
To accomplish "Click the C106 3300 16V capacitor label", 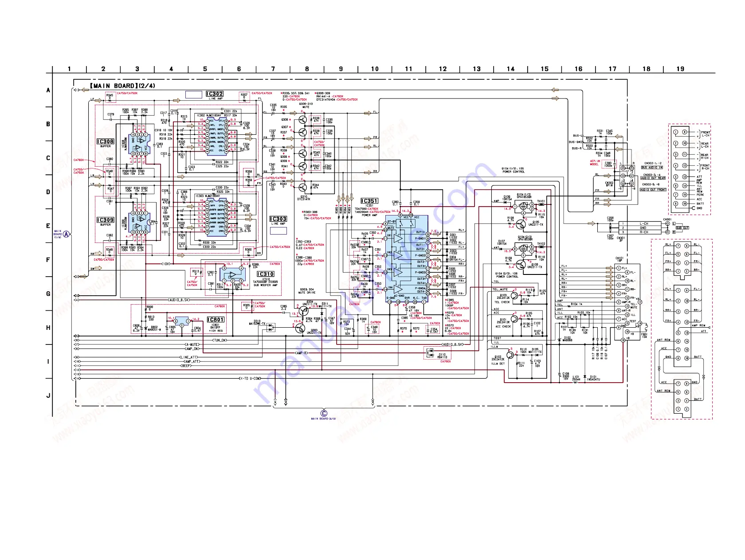I will pyautogui.click(x=565, y=376).
